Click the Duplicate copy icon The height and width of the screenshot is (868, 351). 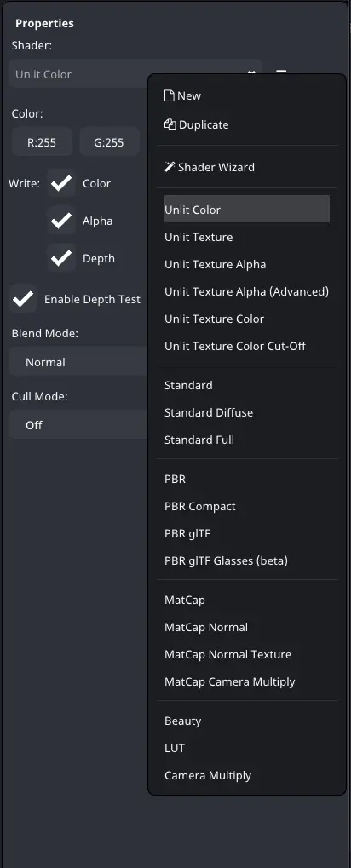[x=170, y=124]
